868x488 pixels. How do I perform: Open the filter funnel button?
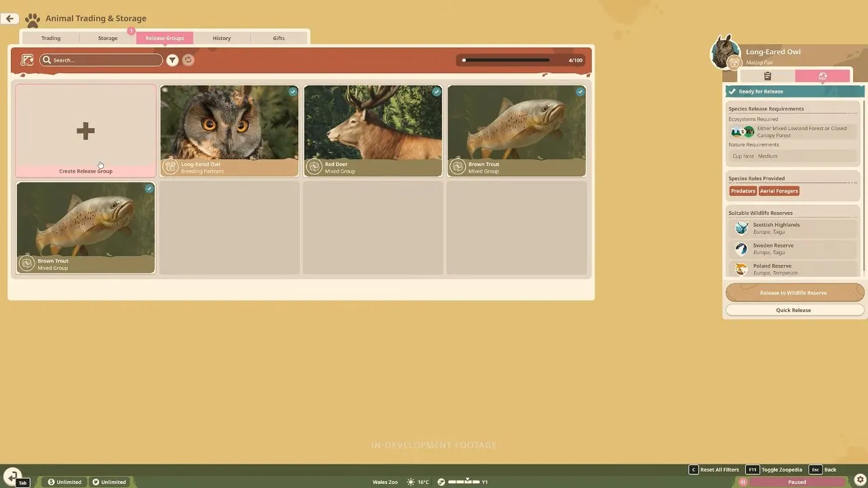pos(173,60)
